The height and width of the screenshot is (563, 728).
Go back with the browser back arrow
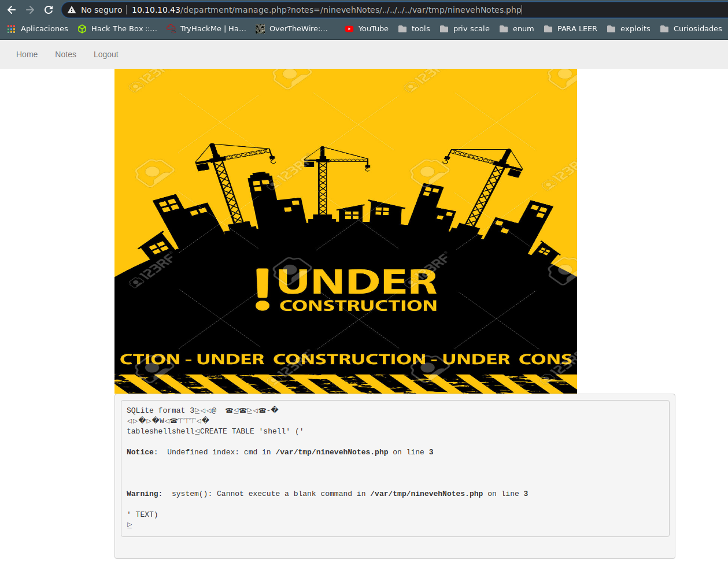12,10
